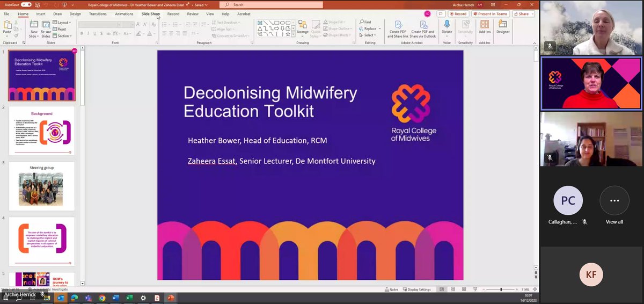Toggle Underline formatting
Viewport: 644px width, 304px height.
point(96,33)
